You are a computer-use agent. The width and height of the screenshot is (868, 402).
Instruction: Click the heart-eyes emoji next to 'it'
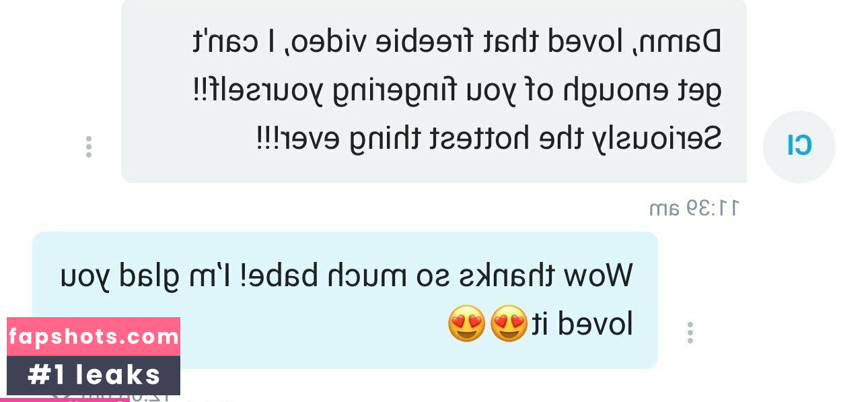click(509, 323)
